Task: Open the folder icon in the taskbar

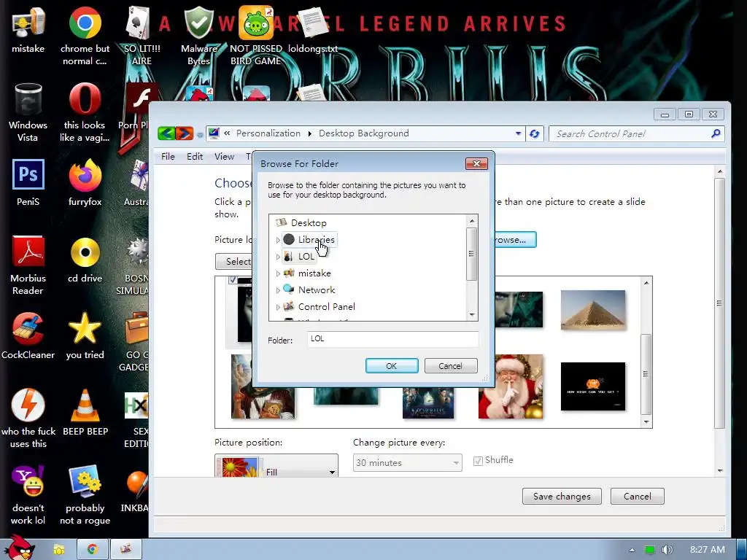Action: [59, 550]
